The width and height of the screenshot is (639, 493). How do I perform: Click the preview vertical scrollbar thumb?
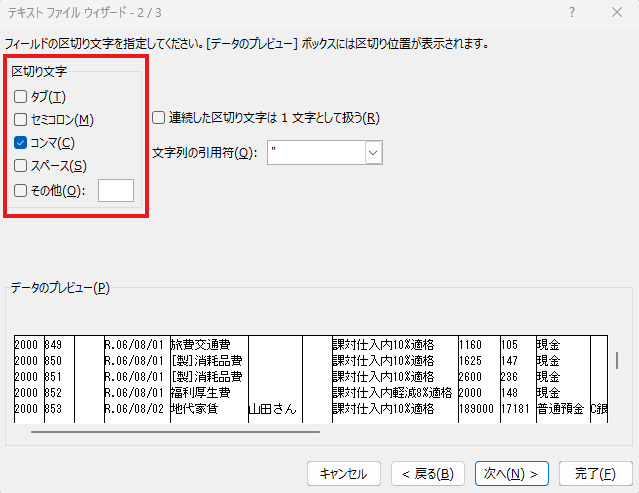(x=617, y=361)
